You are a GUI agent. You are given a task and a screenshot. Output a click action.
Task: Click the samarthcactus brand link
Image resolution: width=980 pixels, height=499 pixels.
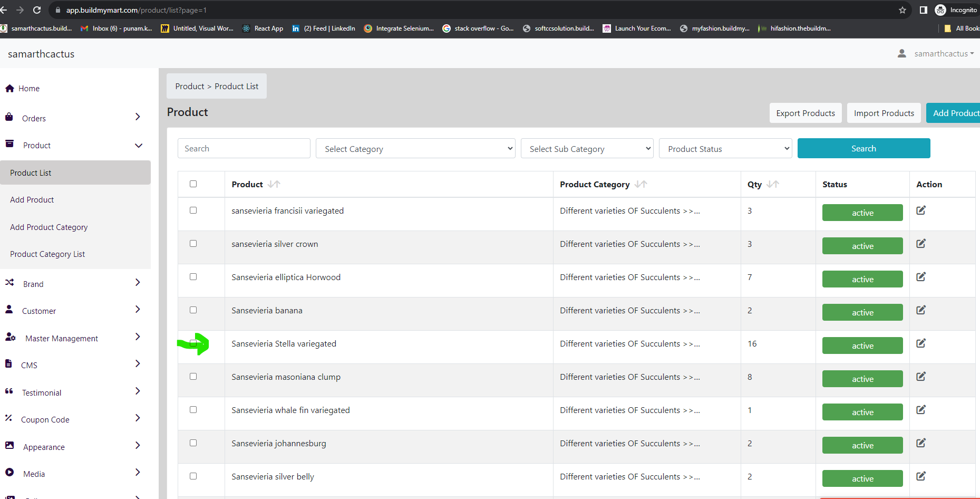tap(41, 54)
